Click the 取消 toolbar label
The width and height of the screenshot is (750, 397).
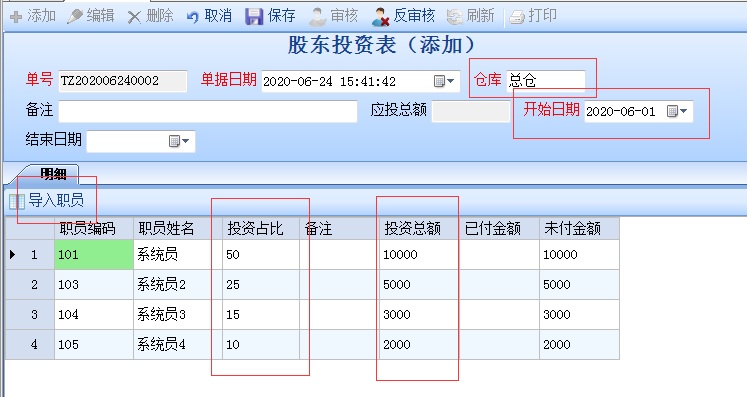218,16
